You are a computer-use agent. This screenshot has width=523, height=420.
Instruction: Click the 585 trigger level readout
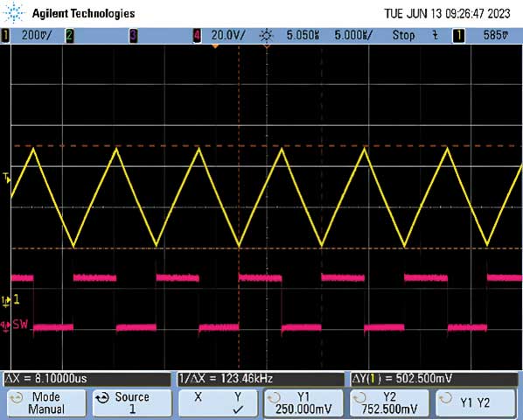[496, 35]
